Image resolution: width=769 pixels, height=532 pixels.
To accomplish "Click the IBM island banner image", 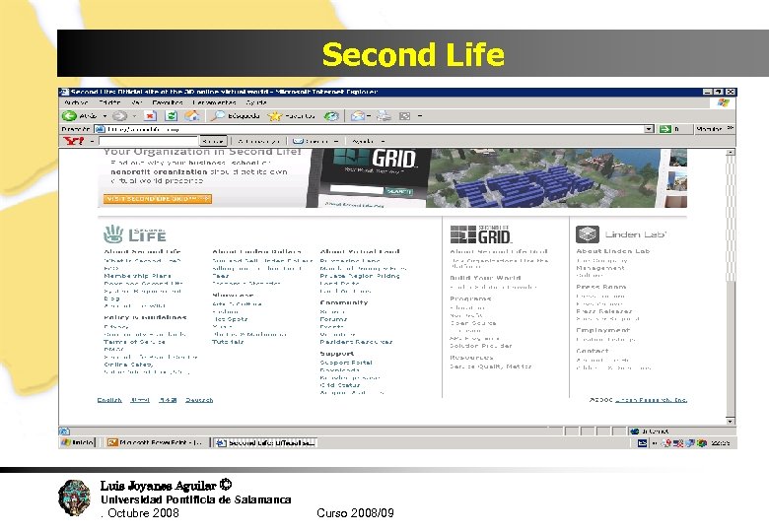I will coord(543,178).
